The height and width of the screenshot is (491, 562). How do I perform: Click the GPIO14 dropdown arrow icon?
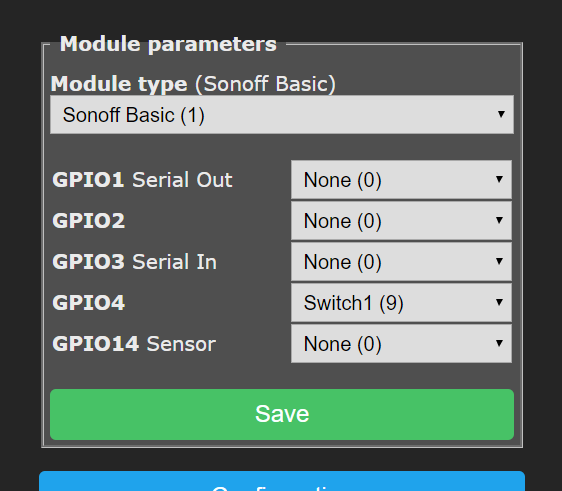499,343
